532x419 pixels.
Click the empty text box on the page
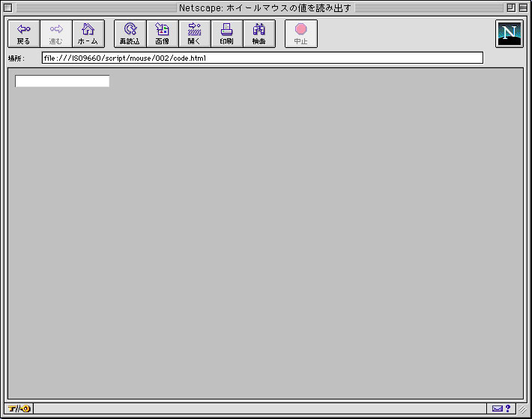click(x=62, y=81)
